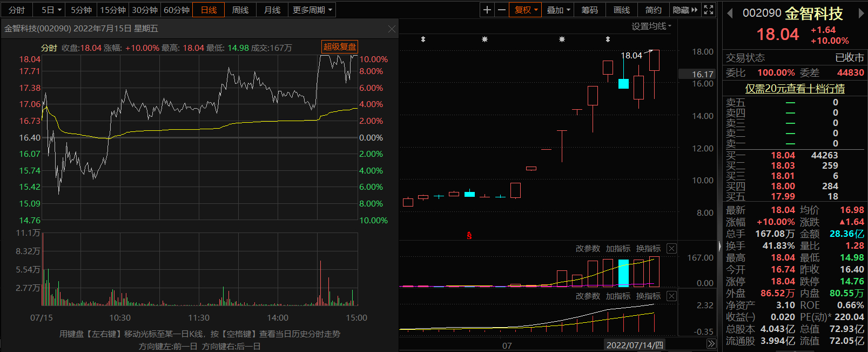Click the first star event marker
The width and height of the screenshot is (868, 352).
[485, 39]
